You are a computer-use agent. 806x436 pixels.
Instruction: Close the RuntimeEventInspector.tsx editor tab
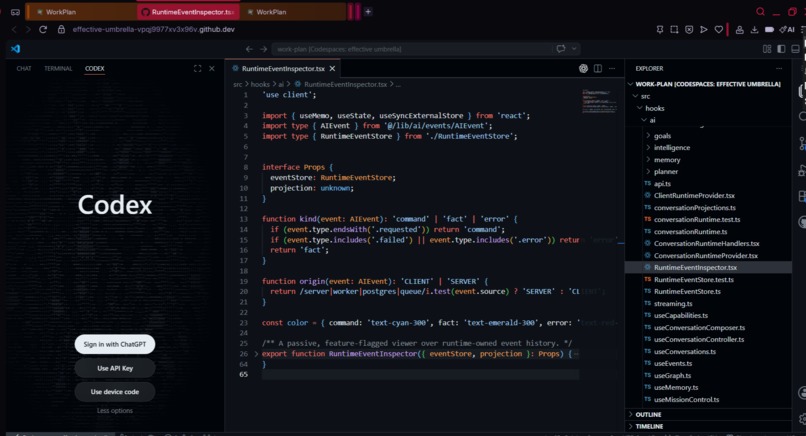332,68
